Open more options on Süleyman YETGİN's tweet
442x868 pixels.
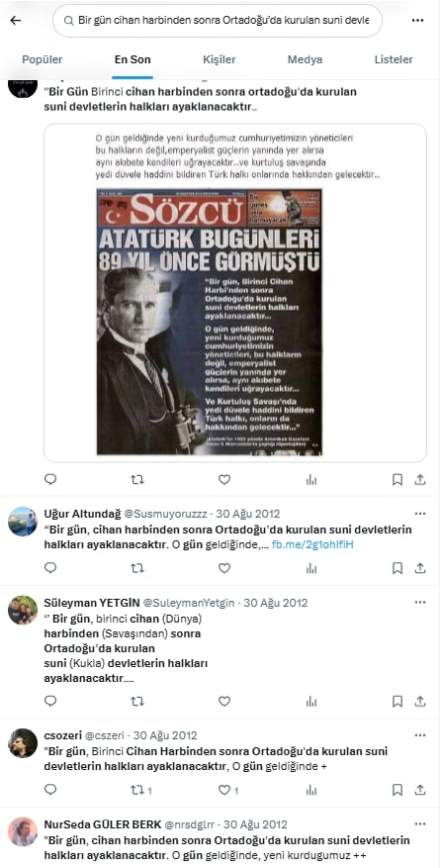coord(420,603)
